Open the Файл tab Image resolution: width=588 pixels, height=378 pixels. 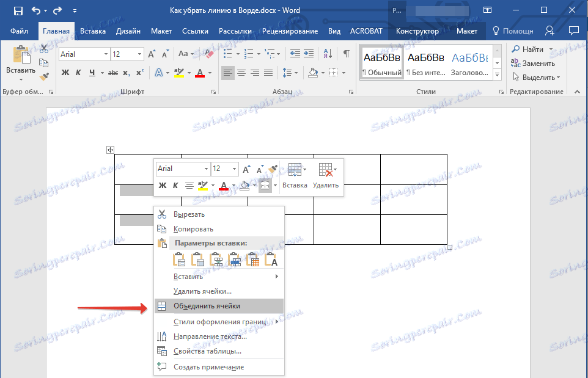tap(19, 31)
